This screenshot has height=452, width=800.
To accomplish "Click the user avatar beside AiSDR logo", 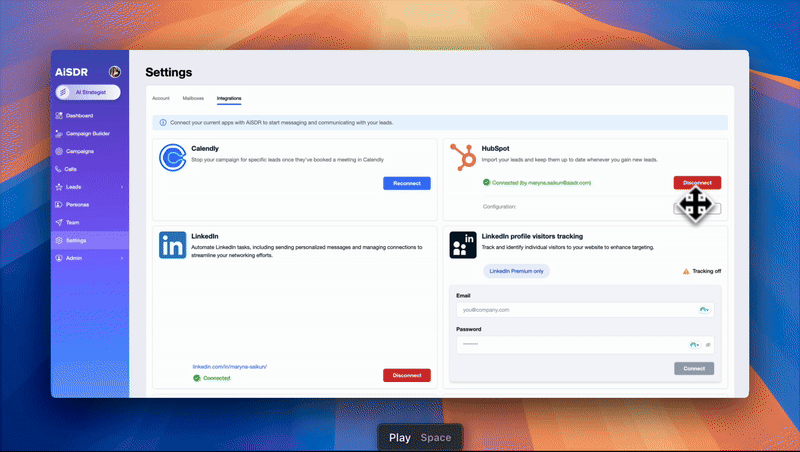I will coord(114,72).
